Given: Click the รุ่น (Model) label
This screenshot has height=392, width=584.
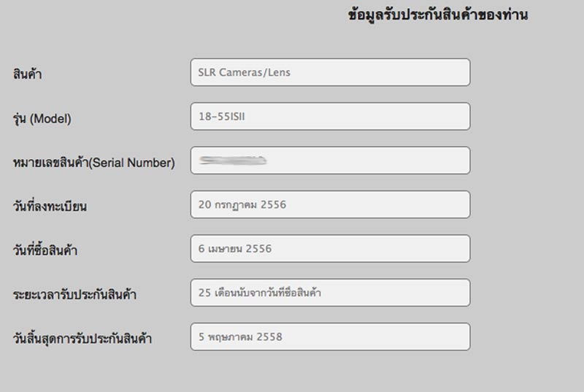Looking at the screenshot, I should pyautogui.click(x=42, y=118).
